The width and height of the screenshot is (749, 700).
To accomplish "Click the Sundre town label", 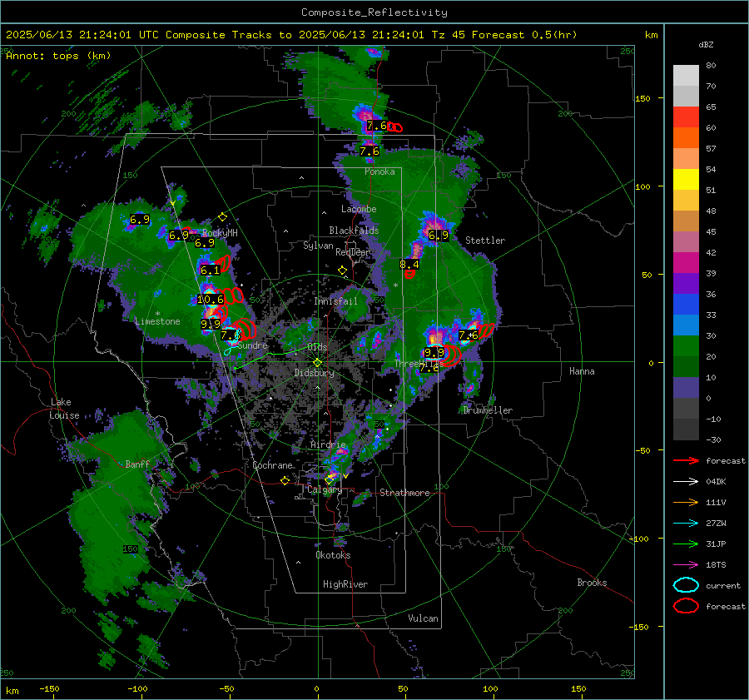I will pyautogui.click(x=253, y=345).
